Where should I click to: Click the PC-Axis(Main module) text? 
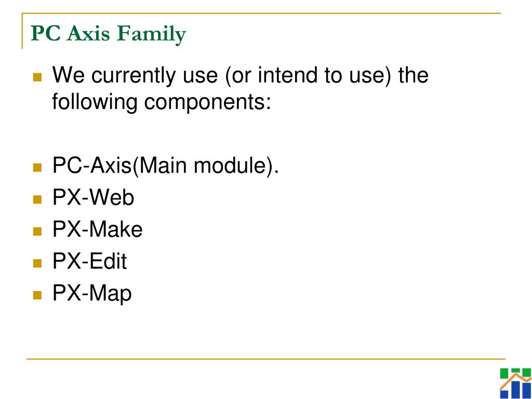166,166
